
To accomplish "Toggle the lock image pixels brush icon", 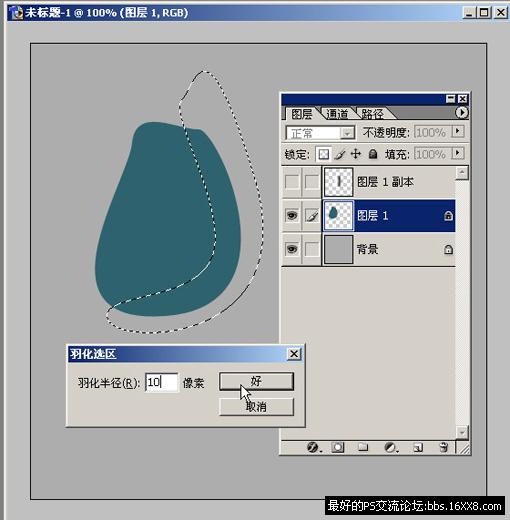I will tap(340, 154).
